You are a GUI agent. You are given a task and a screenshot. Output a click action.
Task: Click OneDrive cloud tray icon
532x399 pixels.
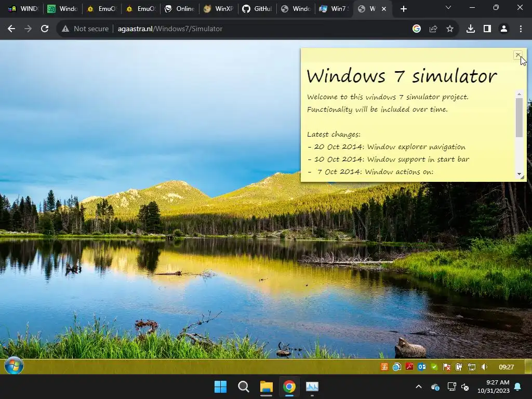435,387
